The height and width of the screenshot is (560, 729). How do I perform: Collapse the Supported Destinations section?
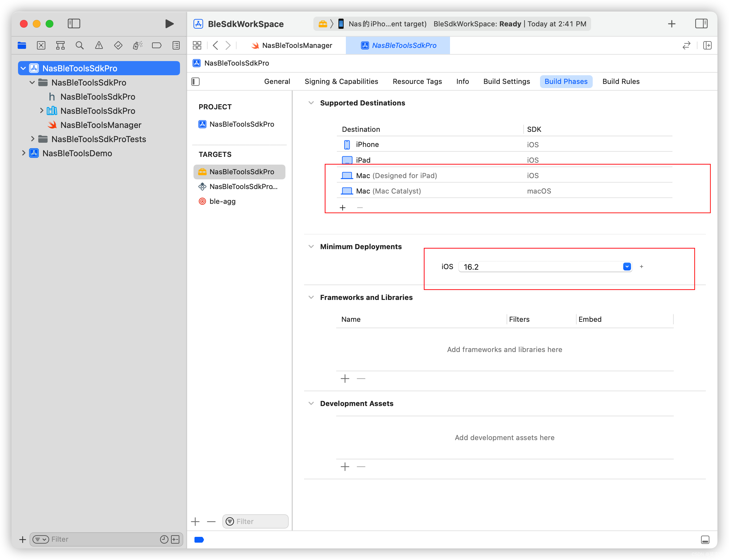(311, 103)
